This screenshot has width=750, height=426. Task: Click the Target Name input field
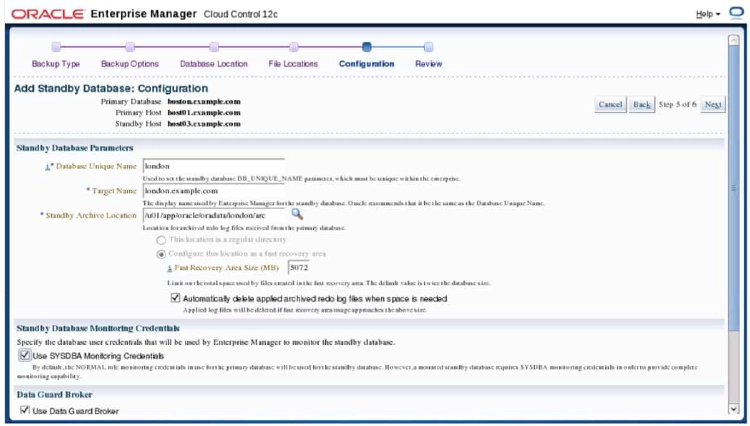point(214,191)
